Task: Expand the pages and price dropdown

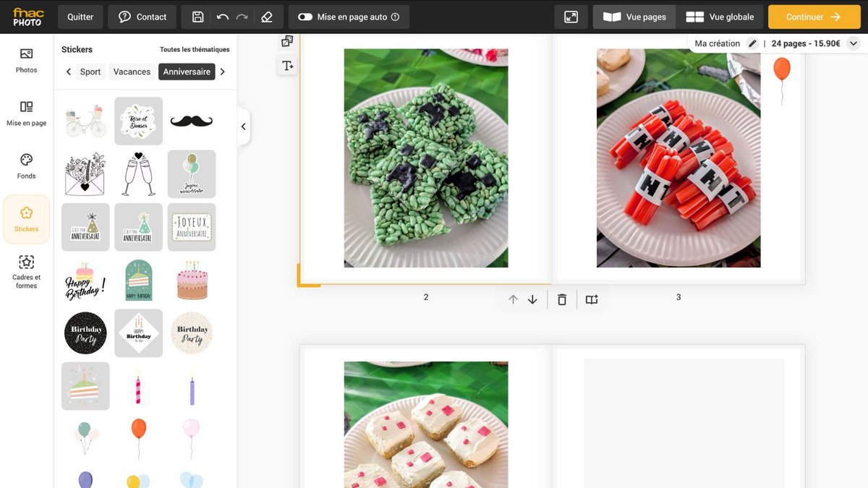Action: coord(853,43)
